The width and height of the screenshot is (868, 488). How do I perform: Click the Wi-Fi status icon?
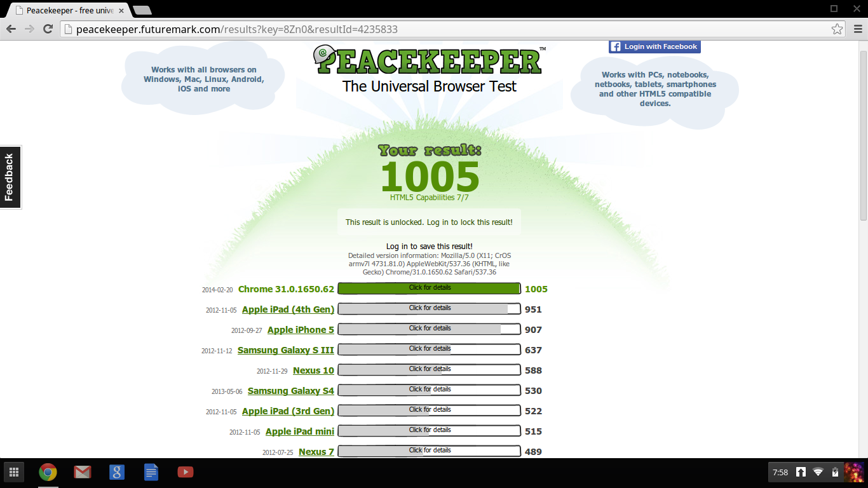tap(818, 472)
